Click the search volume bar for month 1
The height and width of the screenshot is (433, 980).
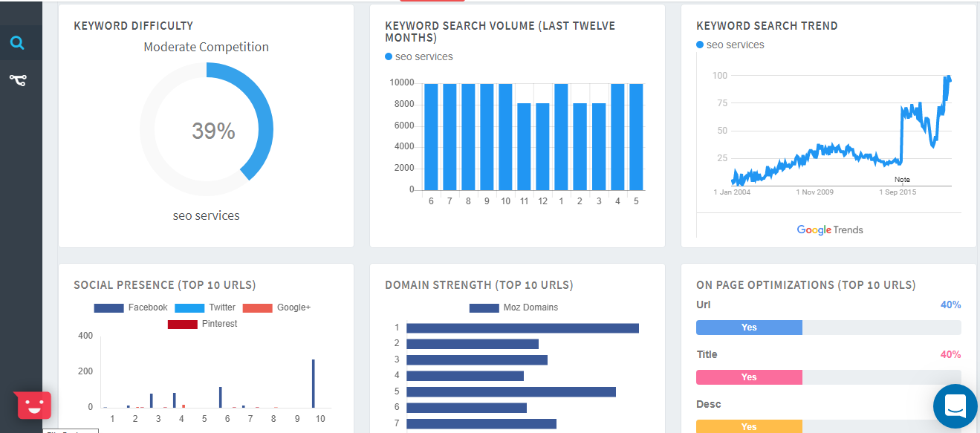tap(561, 137)
